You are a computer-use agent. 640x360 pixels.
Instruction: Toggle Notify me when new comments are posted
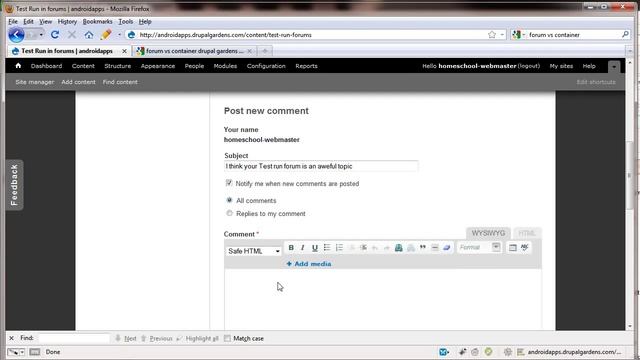tap(229, 183)
